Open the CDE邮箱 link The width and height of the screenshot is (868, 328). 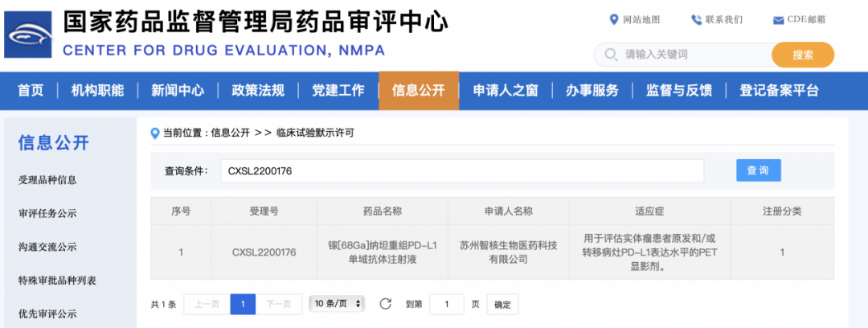(807, 20)
